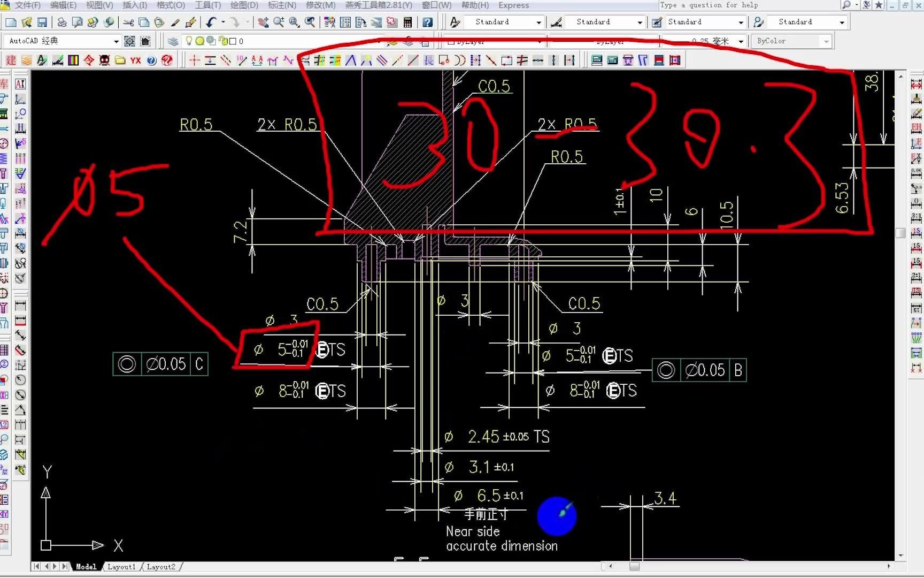Image resolution: width=924 pixels, height=578 pixels.
Task: Click the Plot Preview icon
Action: pos(78,22)
